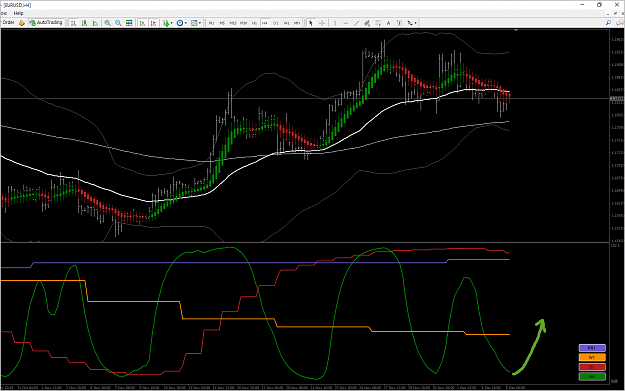This screenshot has width=625, height=391.
Task: Draw an equidistant channel
Action: 367,23
